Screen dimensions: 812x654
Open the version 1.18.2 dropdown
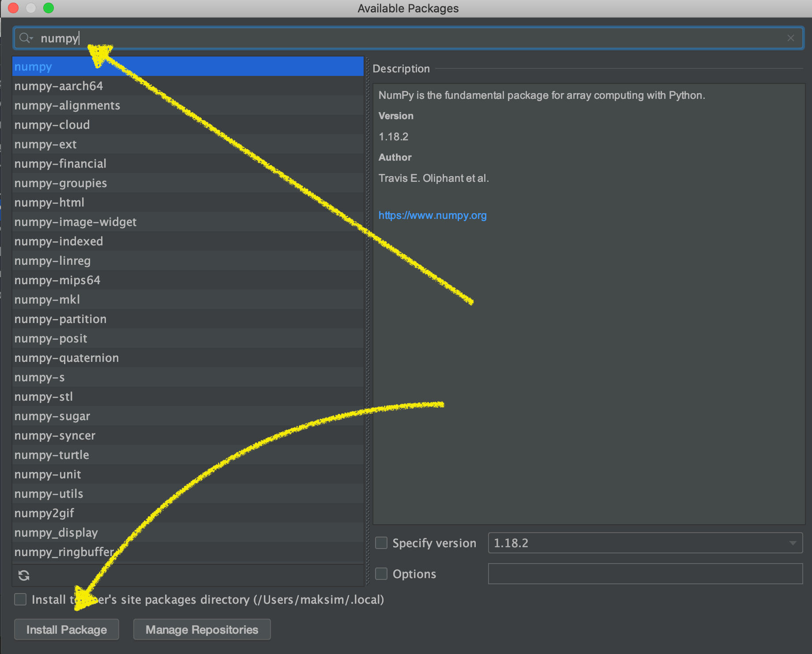645,543
